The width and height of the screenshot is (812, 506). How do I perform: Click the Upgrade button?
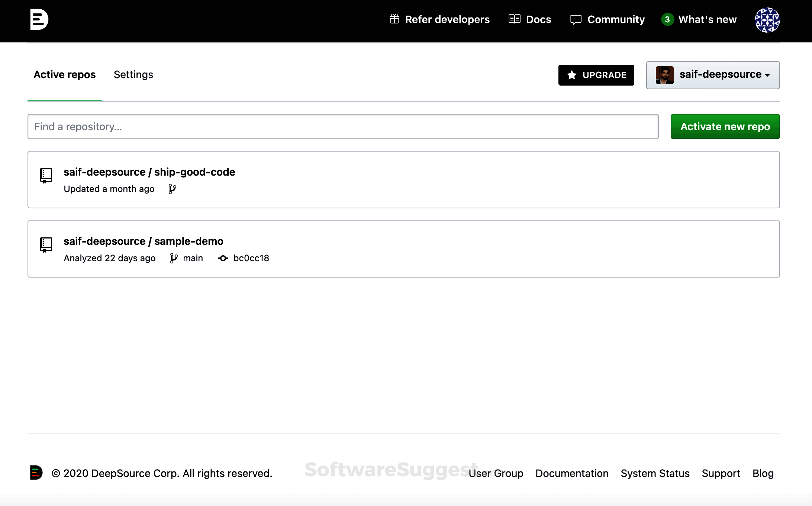coord(596,75)
